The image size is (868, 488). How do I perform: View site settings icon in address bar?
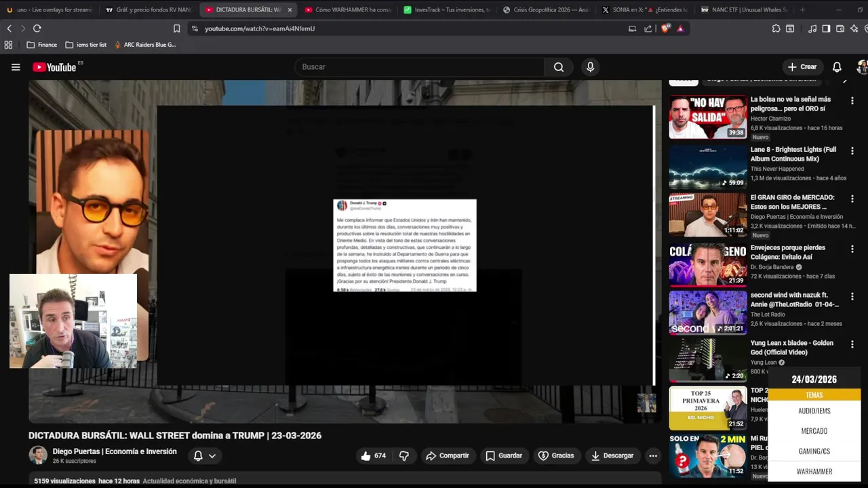click(195, 28)
